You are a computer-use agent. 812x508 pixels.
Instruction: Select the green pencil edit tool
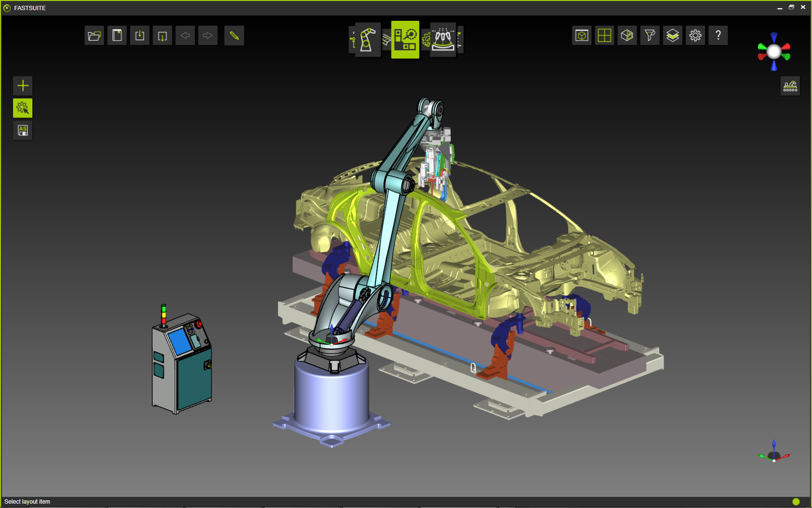click(x=234, y=36)
